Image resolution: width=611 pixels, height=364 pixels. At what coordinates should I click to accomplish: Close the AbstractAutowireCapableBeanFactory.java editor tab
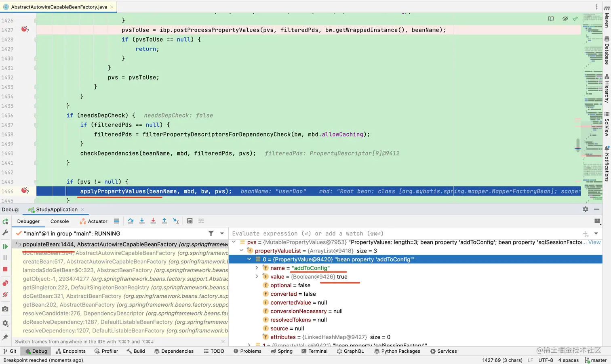pyautogui.click(x=112, y=7)
